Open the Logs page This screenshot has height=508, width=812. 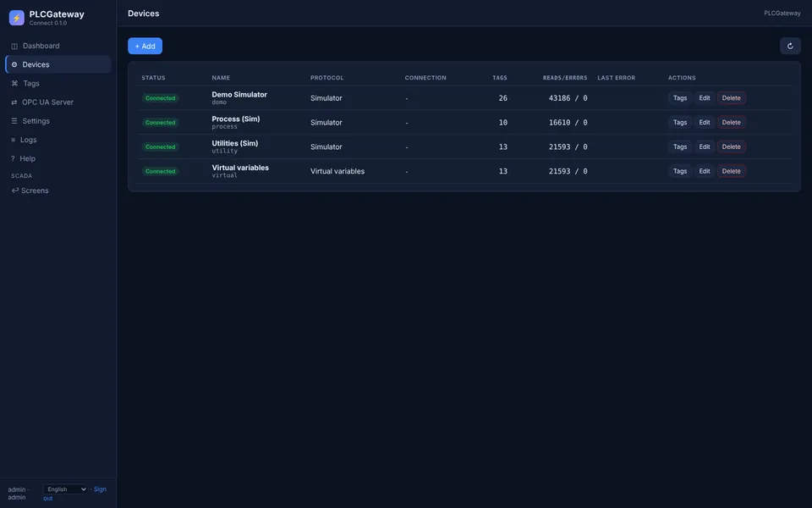point(58,140)
